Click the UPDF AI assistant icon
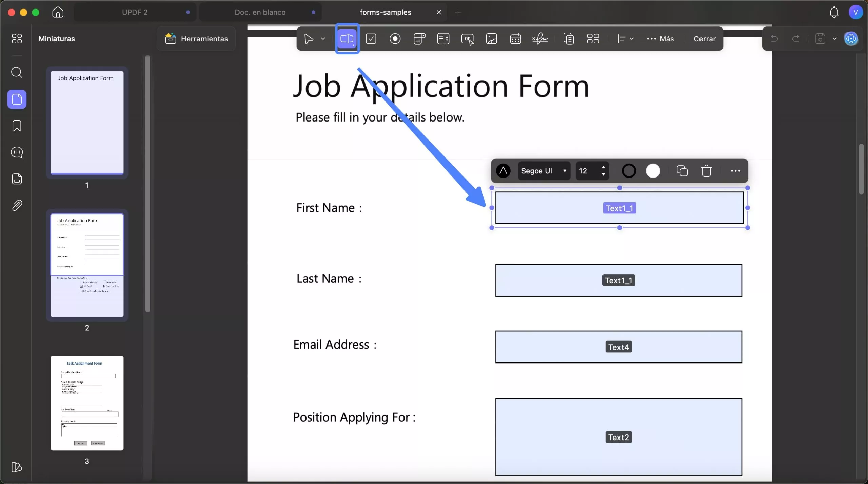868x484 pixels. 851,39
